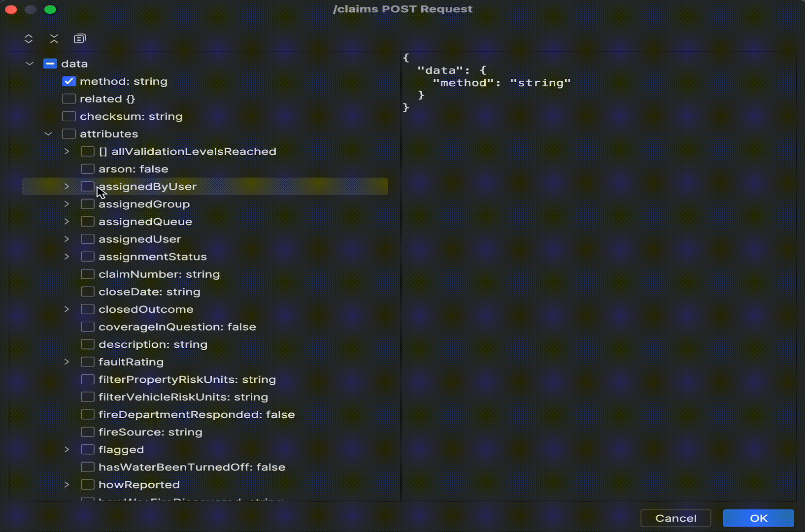Screen dimensions: 805x532
Task: Check the 'coverageInQuestion: false' checkbox
Action: 88,327
